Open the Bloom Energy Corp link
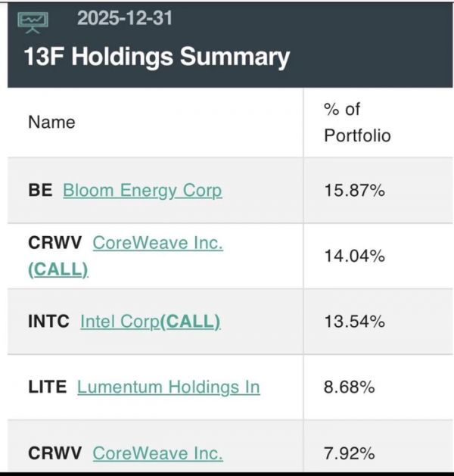Viewport: 454px width, 476px height. coord(142,190)
